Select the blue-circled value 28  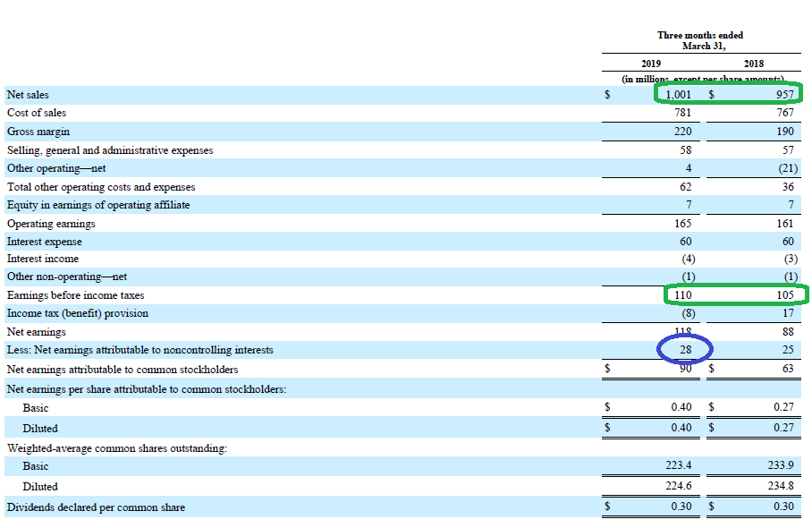tap(685, 350)
